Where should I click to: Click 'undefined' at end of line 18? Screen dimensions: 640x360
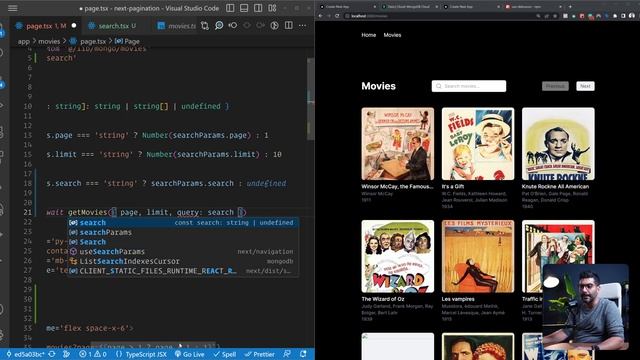266,184
